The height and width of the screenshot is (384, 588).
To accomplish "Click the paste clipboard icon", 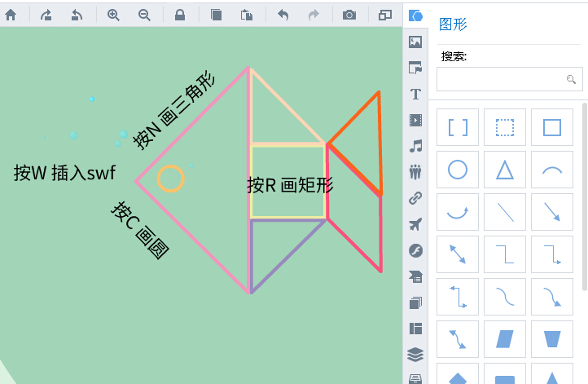I will [x=247, y=15].
